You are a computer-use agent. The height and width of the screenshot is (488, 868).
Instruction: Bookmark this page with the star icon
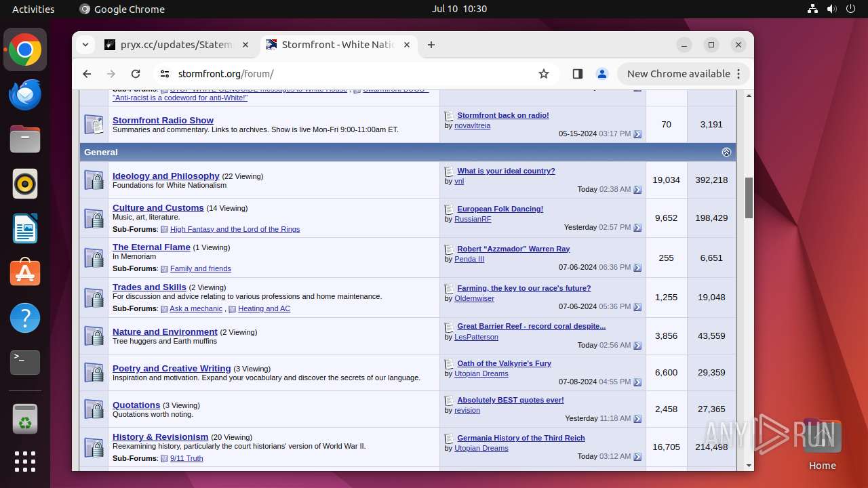(x=544, y=74)
